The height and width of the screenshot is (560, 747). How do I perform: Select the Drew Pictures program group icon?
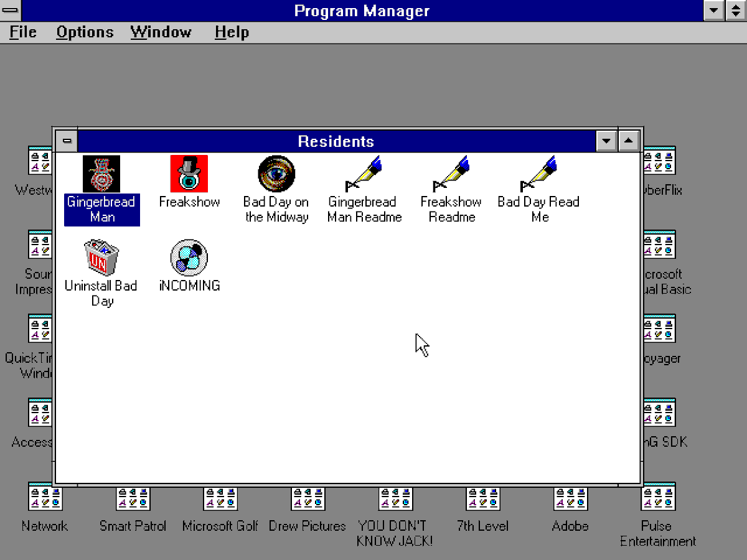click(308, 497)
